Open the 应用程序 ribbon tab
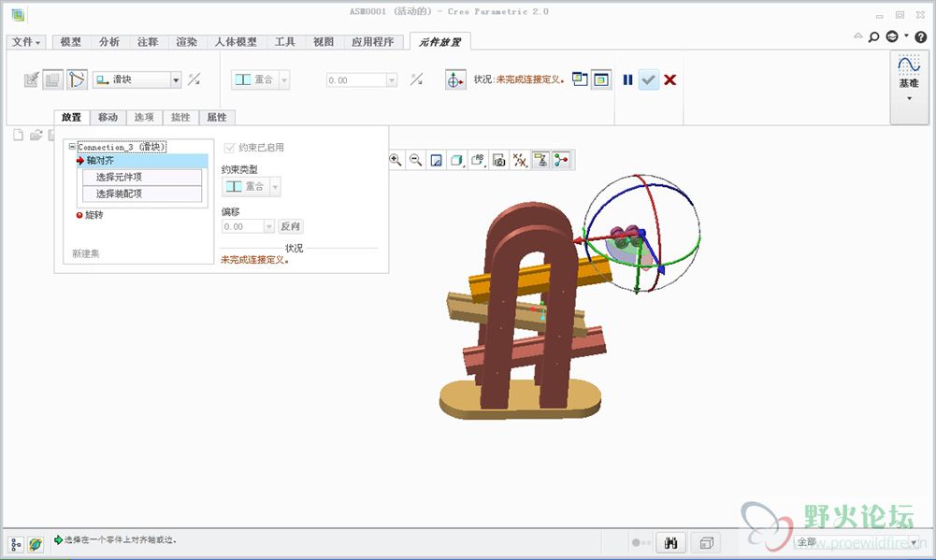This screenshot has width=936, height=560. click(372, 42)
